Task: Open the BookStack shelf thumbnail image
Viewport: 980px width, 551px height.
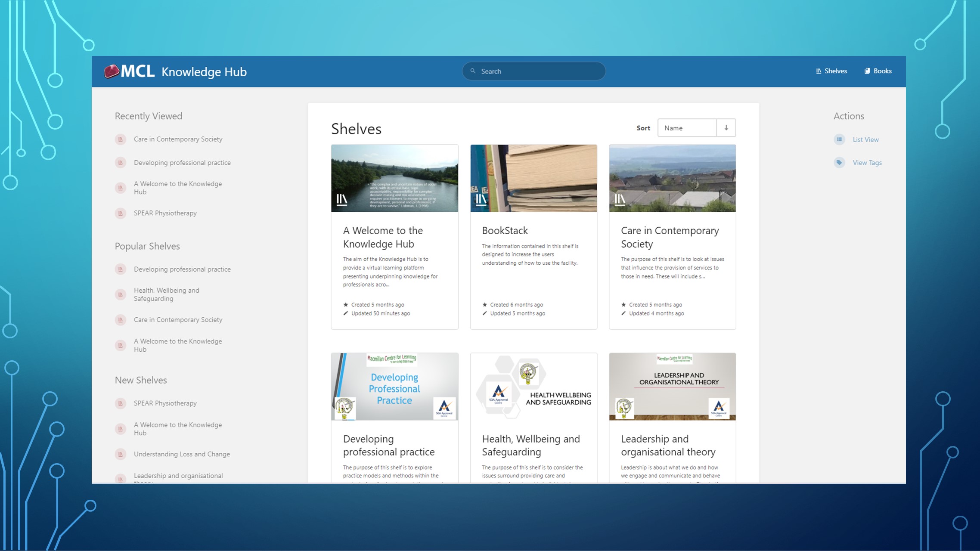Action: (x=533, y=178)
